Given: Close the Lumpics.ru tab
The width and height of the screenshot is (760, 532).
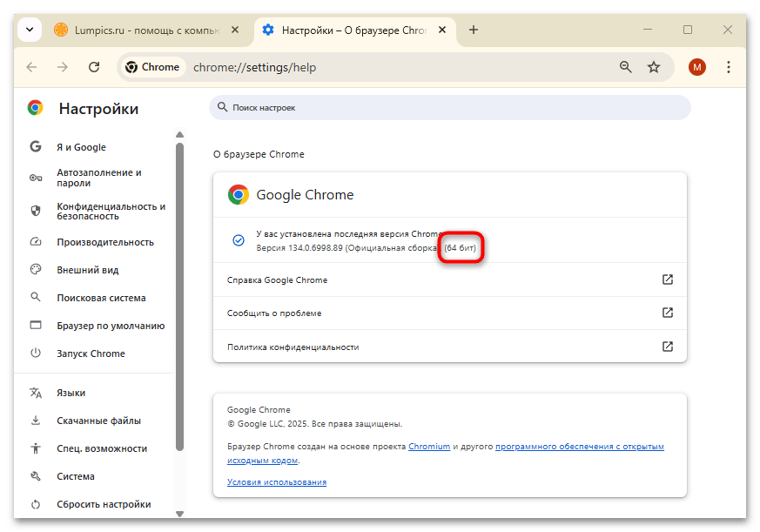Looking at the screenshot, I should tap(235, 30).
